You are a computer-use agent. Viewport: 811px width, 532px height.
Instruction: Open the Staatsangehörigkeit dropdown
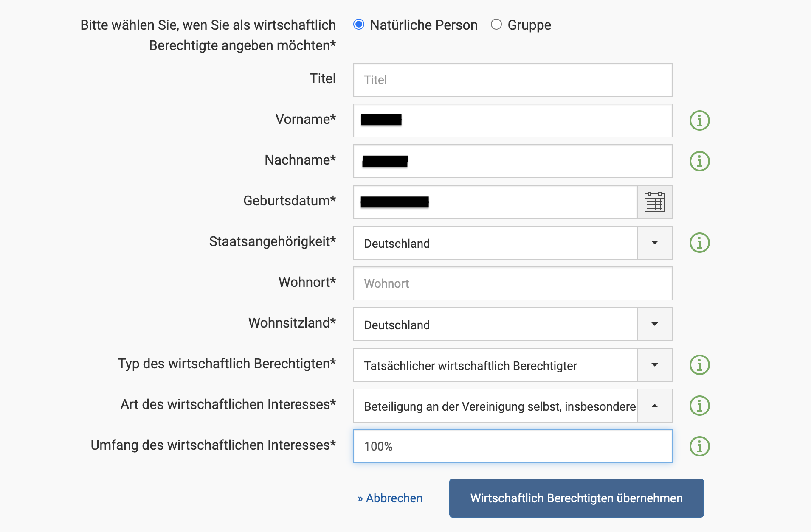(x=654, y=243)
